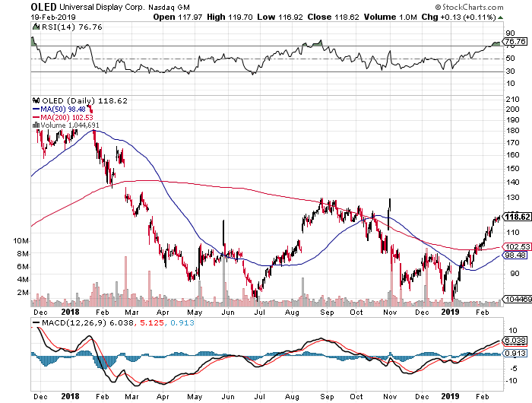Click the MACD(12,26,9) 6.038 legend label
The width and height of the screenshot is (532, 403).
pos(87,322)
